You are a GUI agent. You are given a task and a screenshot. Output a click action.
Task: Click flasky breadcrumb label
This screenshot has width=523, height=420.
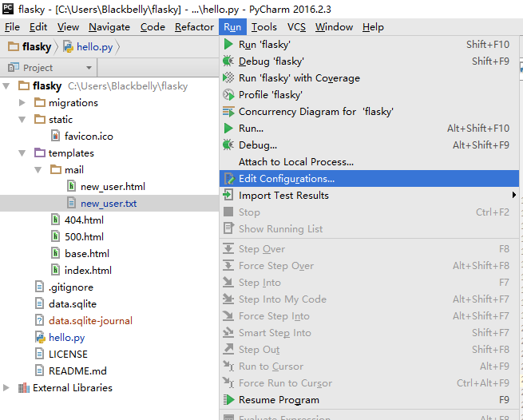click(x=37, y=46)
